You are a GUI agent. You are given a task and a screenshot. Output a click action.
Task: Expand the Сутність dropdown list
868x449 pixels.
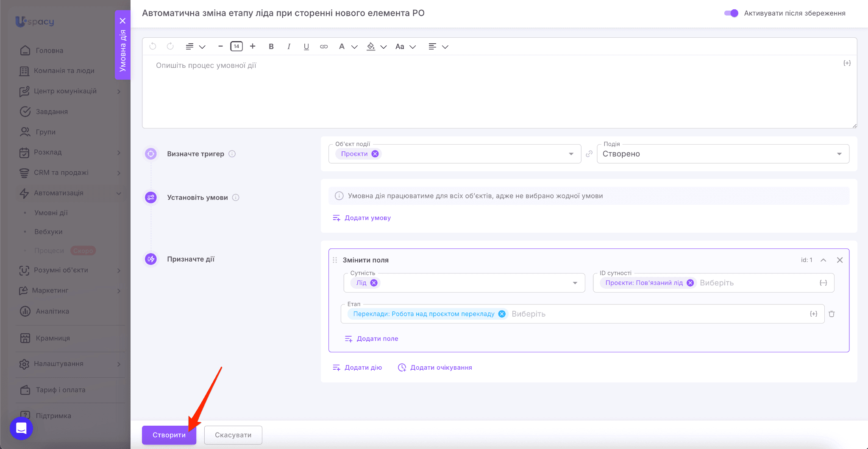click(x=575, y=283)
